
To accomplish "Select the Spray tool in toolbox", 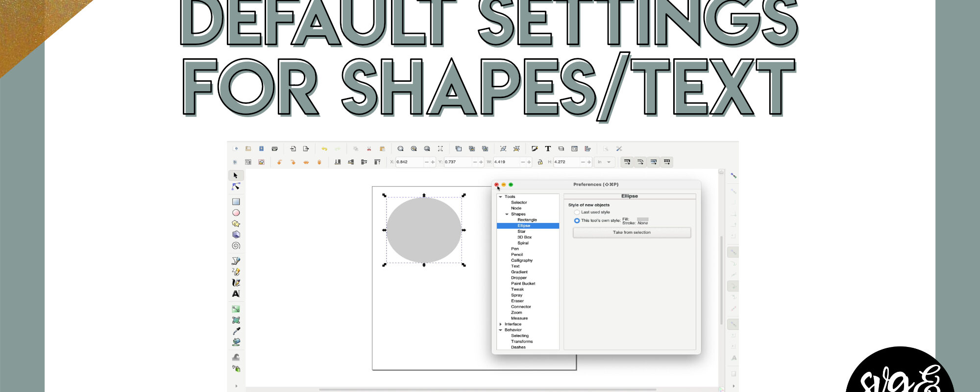I will coord(236,368).
